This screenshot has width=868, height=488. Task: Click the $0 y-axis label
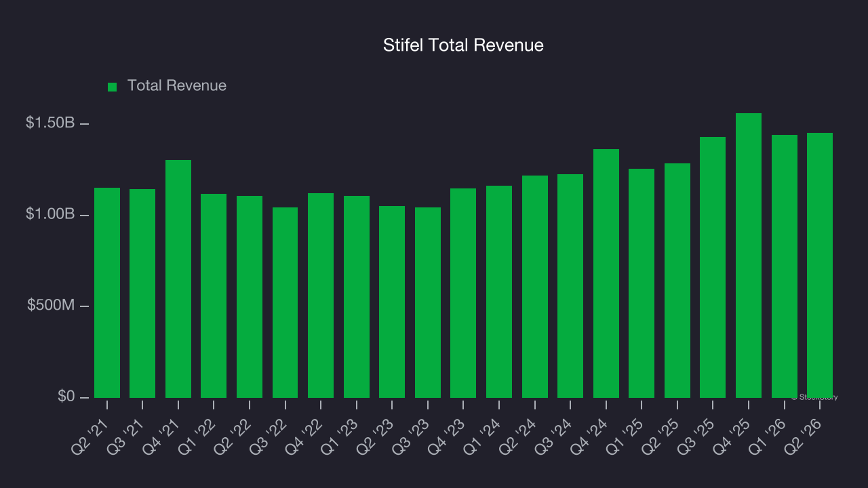point(66,396)
